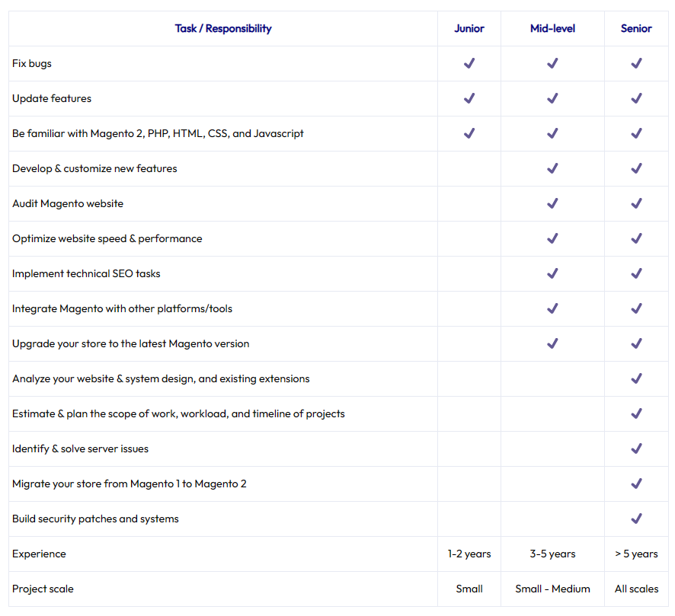The width and height of the screenshot is (675, 616).
Task: Select the Senior checkmark in Update features row
Action: pos(636,98)
